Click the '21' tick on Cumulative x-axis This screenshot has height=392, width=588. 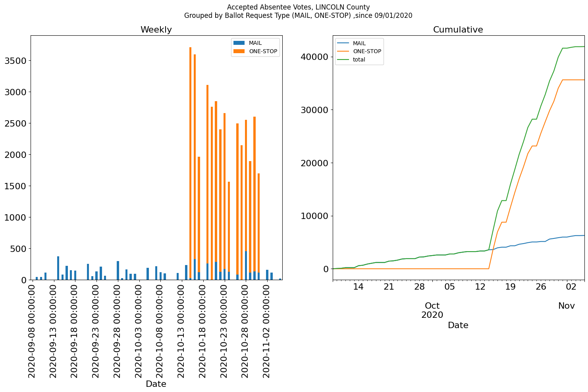coord(389,287)
